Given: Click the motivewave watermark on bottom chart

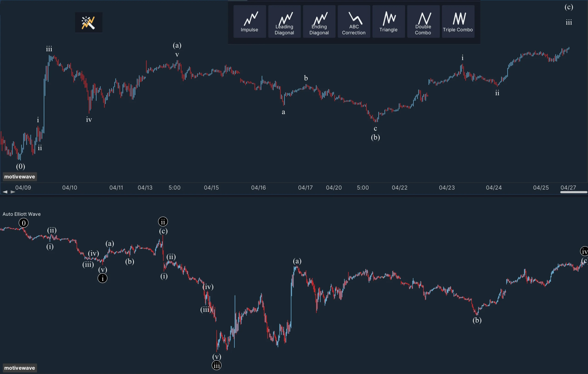Looking at the screenshot, I should pos(20,368).
